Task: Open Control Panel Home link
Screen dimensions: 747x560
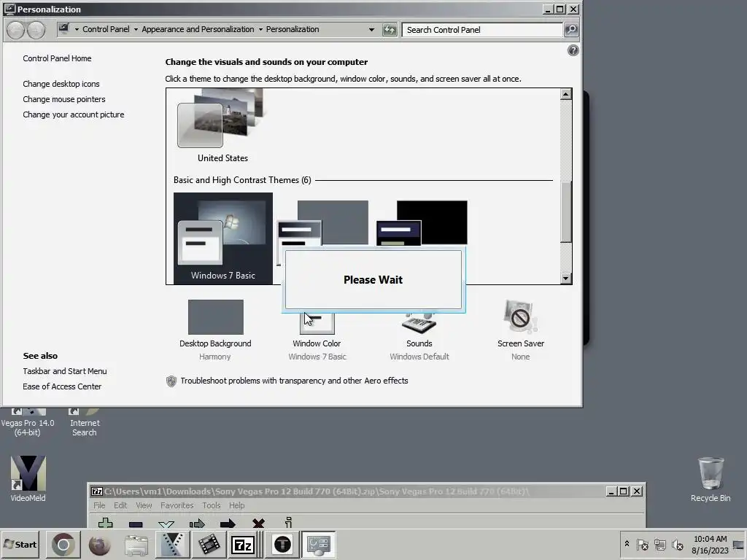Action: (x=57, y=58)
